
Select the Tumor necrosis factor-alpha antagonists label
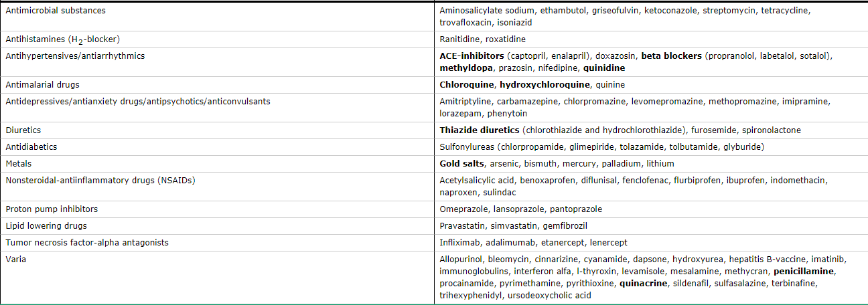[87, 242]
